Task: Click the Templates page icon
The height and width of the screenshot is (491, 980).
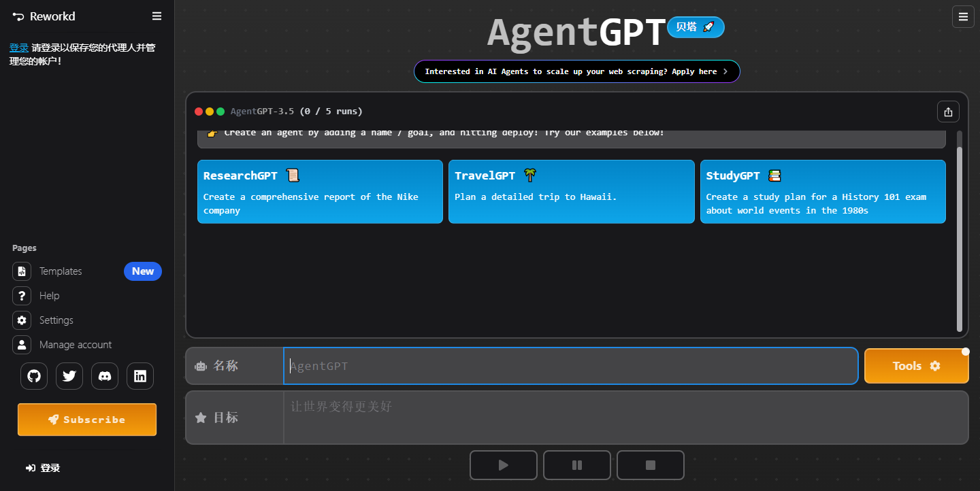Action: 22,271
